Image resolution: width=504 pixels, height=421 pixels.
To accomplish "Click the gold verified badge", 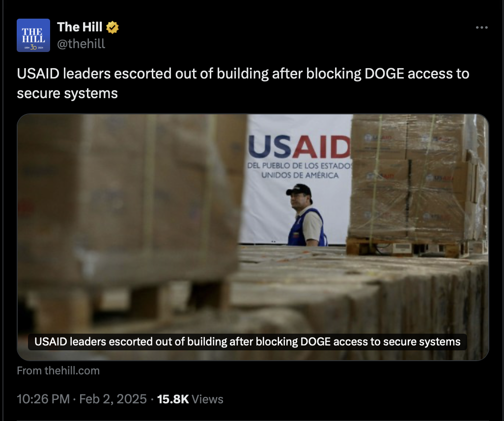I will [112, 27].
